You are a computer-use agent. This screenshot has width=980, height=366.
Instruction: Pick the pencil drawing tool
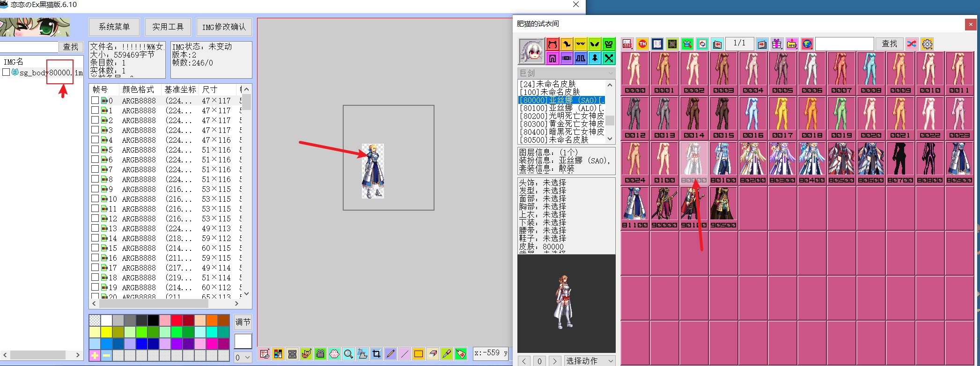(391, 354)
